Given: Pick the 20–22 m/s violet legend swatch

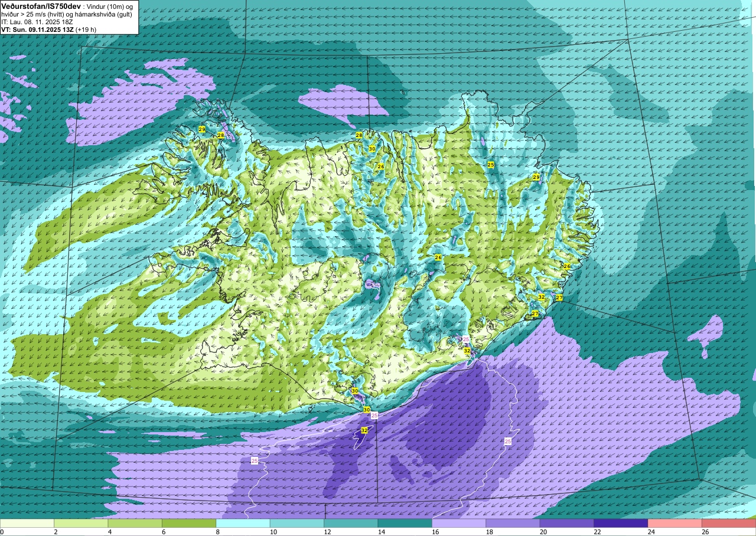Looking at the screenshot, I should (x=567, y=523).
